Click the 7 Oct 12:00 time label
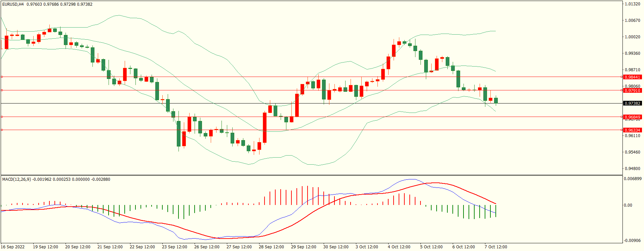644x251 pixels. [x=496, y=247]
